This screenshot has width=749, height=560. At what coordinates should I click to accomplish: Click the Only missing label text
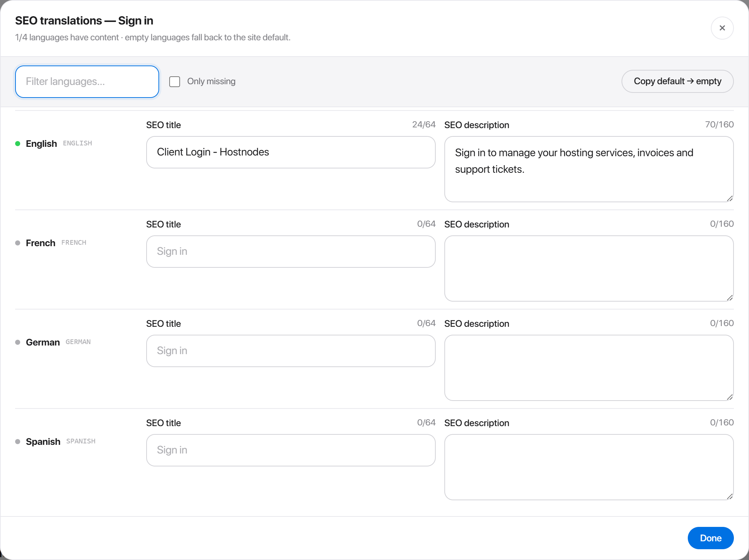point(211,81)
